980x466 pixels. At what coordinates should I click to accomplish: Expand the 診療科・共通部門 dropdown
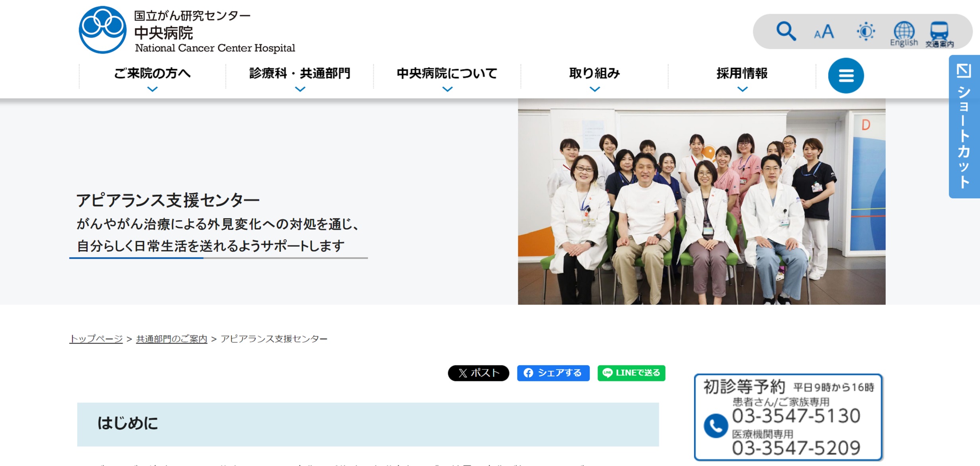pyautogui.click(x=299, y=73)
